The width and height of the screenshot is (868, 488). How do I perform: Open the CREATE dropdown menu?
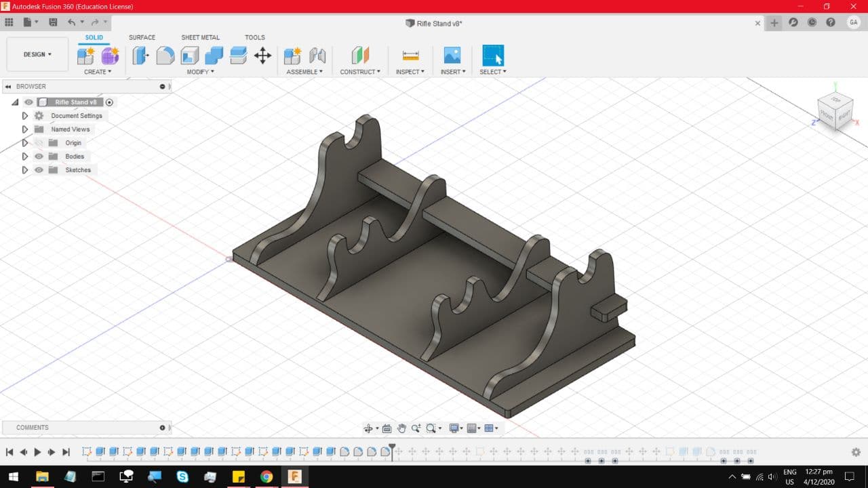[98, 72]
